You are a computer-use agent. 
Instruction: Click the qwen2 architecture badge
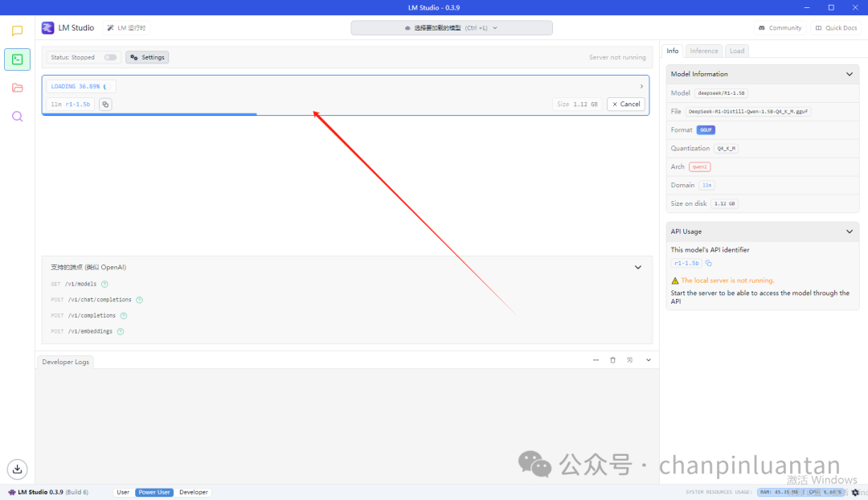(x=700, y=166)
